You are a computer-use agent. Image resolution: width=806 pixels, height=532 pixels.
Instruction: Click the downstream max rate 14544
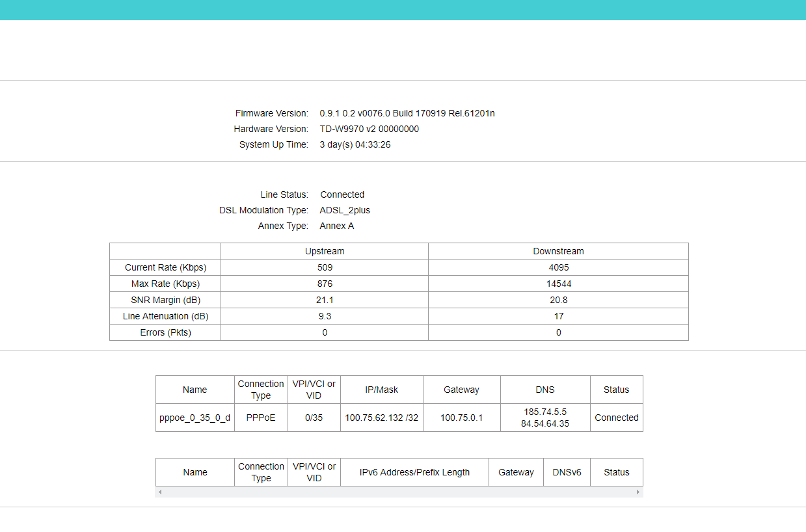coord(558,284)
